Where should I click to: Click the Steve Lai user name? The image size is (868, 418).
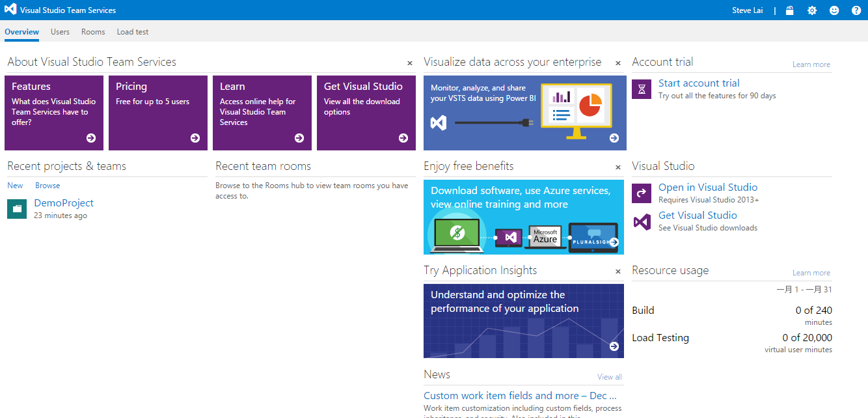750,10
